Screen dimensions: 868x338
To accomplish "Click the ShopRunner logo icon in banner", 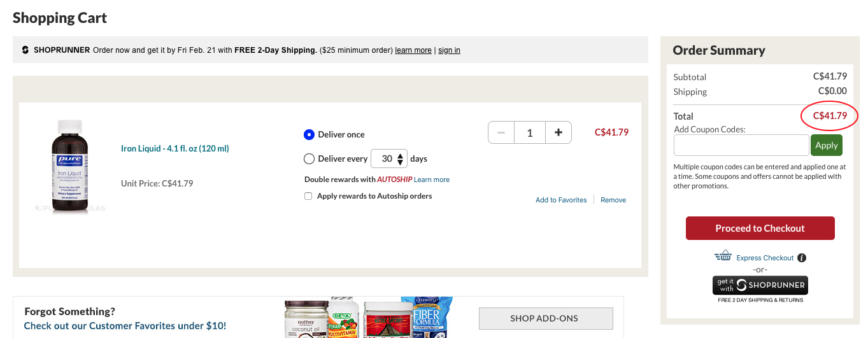I will pyautogui.click(x=25, y=50).
